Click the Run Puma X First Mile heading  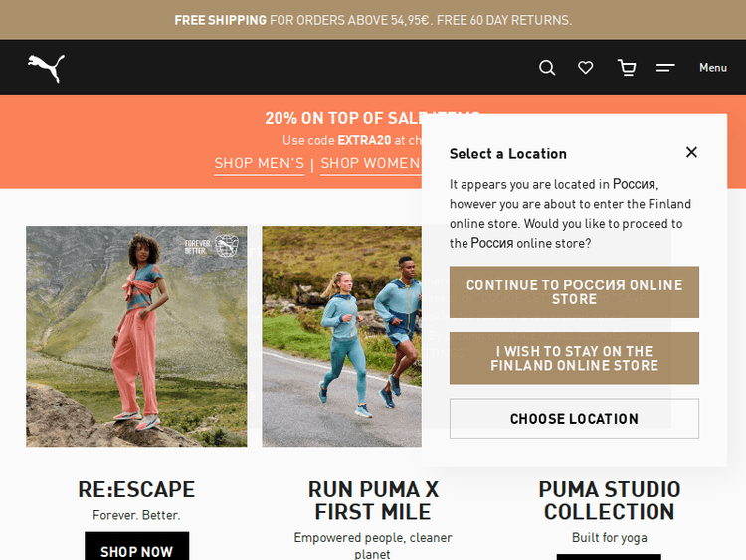point(373,500)
